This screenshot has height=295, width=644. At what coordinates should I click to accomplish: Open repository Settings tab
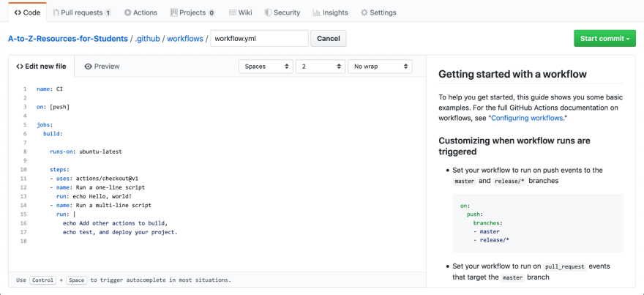click(x=378, y=12)
